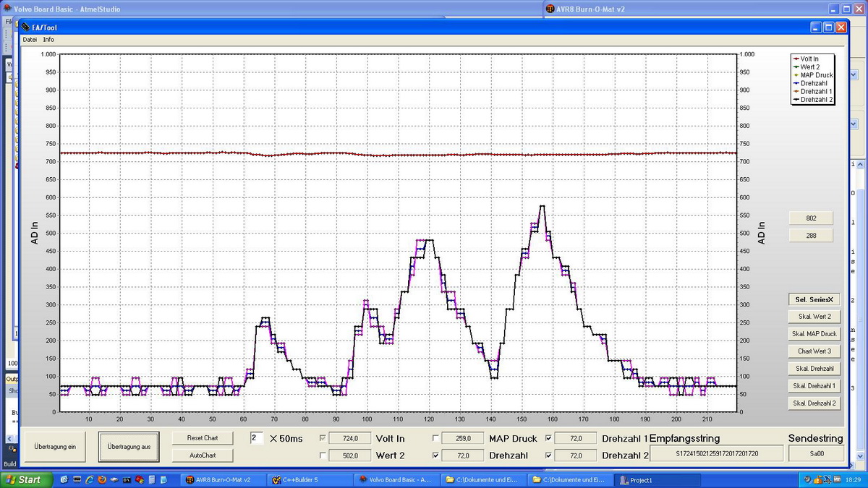The width and height of the screenshot is (868, 488).
Task: Click the AutoChart button
Action: (x=203, y=455)
